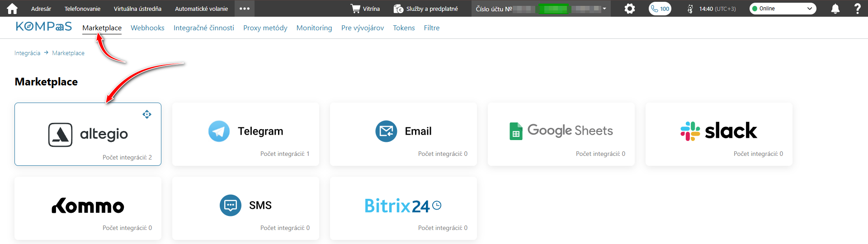This screenshot has width=868, height=244.
Task: Open settings via the gear icon
Action: (x=630, y=9)
